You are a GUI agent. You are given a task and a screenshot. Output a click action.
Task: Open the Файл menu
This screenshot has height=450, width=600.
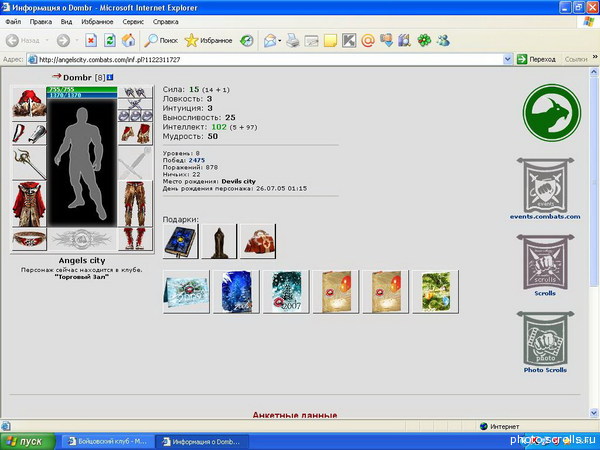point(13,22)
